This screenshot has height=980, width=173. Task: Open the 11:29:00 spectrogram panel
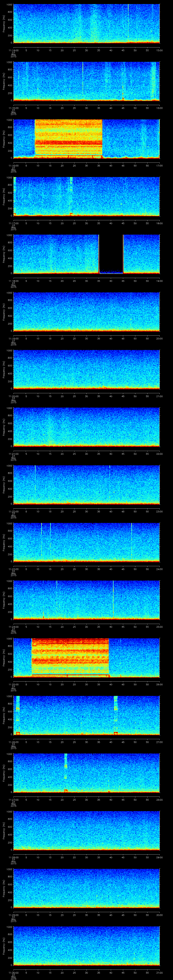pyautogui.click(x=86, y=888)
